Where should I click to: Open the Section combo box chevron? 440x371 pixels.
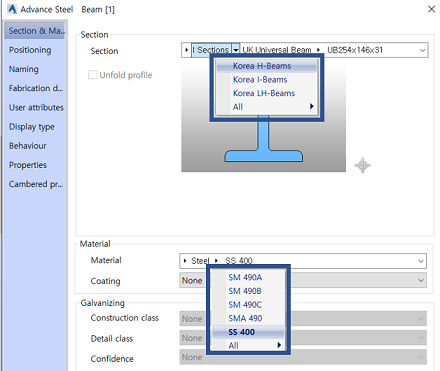point(422,50)
